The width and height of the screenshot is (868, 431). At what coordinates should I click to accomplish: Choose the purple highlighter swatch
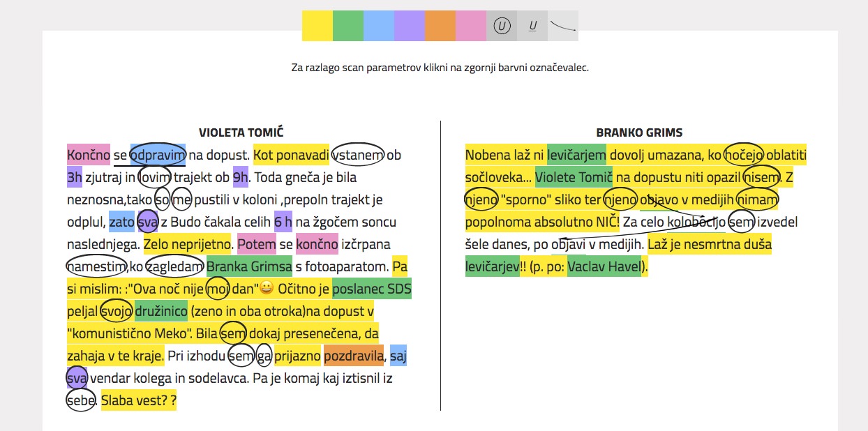click(x=410, y=26)
